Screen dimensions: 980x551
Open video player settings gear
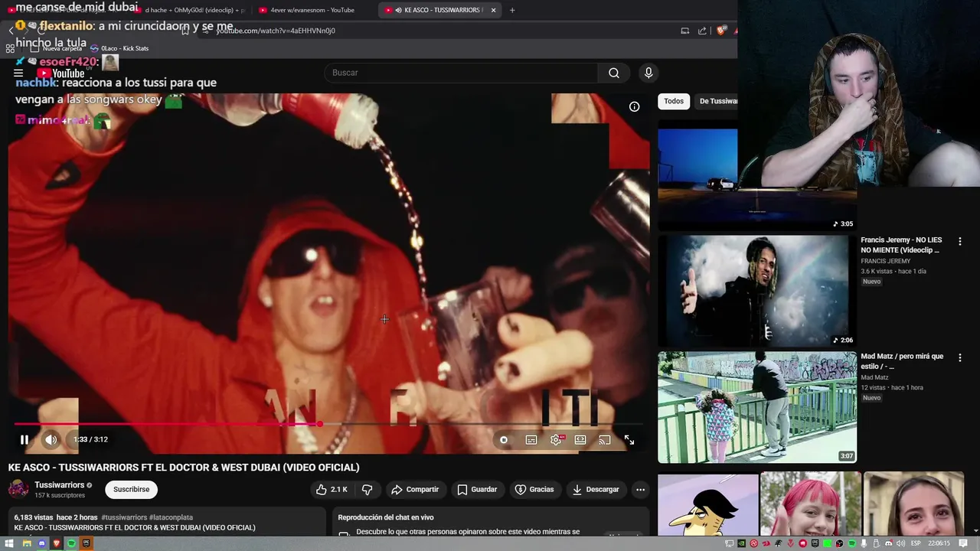556,439
